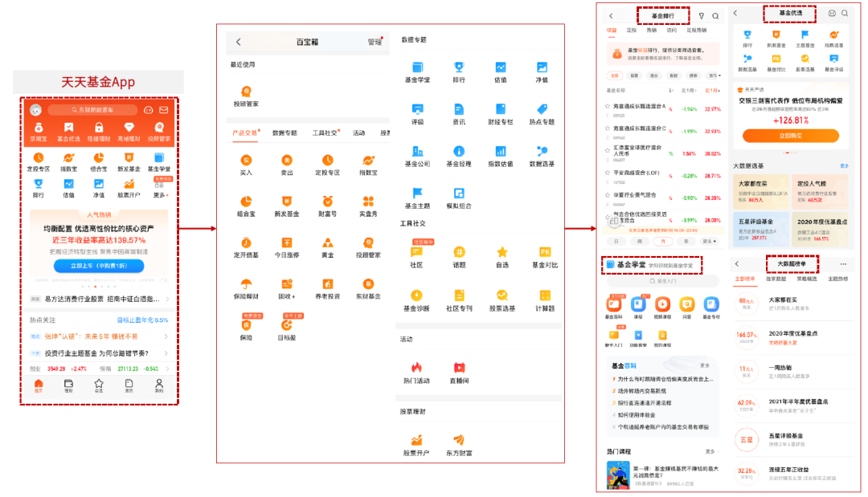868x497 pixels.
Task: Star the 华夏行业景气混合 fund row
Action: pos(609,194)
